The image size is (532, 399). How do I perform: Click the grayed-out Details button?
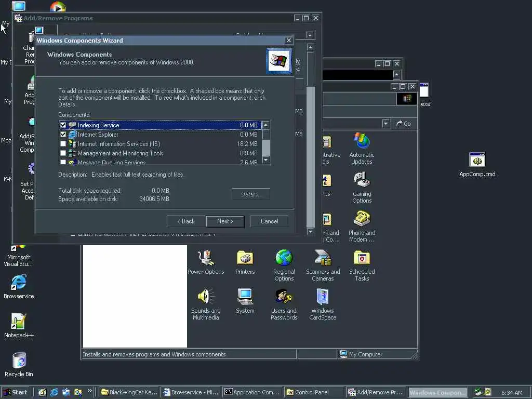251,194
